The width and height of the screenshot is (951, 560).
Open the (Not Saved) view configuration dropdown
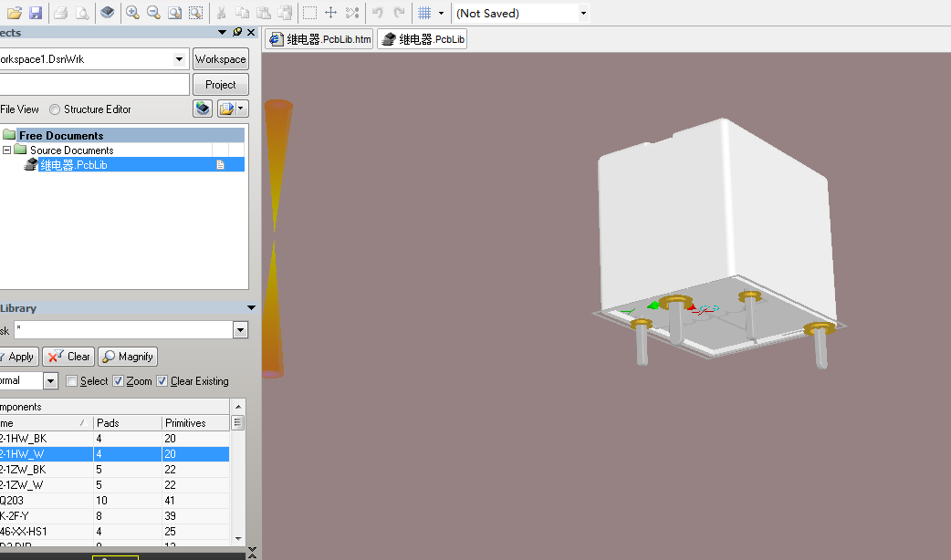(583, 14)
